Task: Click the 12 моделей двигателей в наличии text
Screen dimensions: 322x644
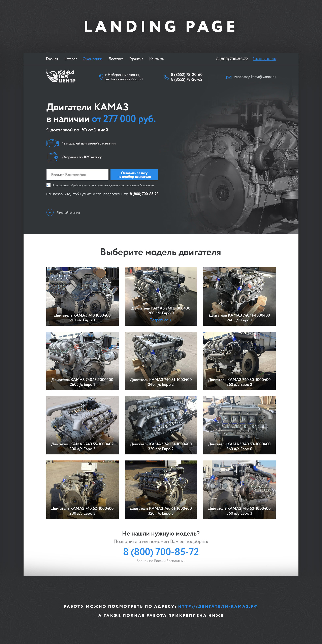Action: (x=89, y=143)
